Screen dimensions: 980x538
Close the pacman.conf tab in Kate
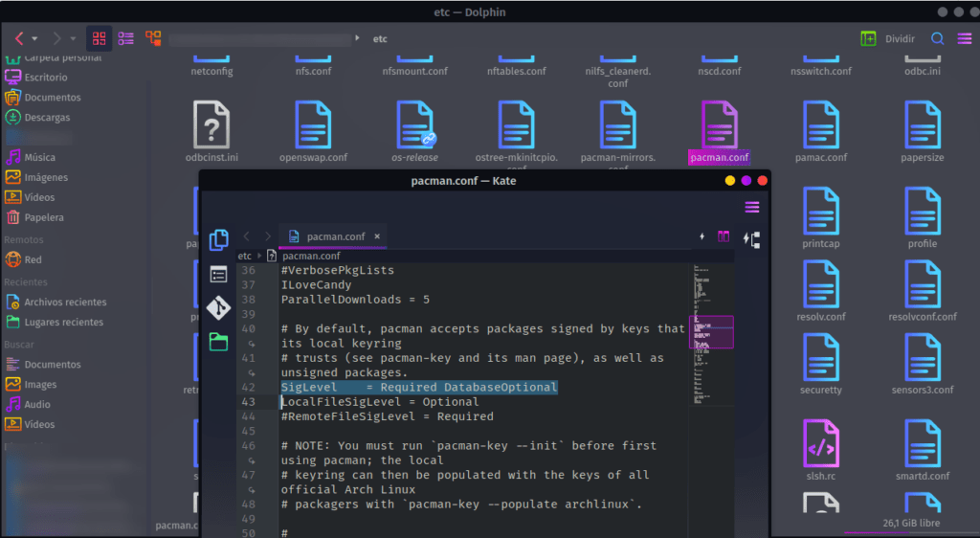pyautogui.click(x=377, y=236)
